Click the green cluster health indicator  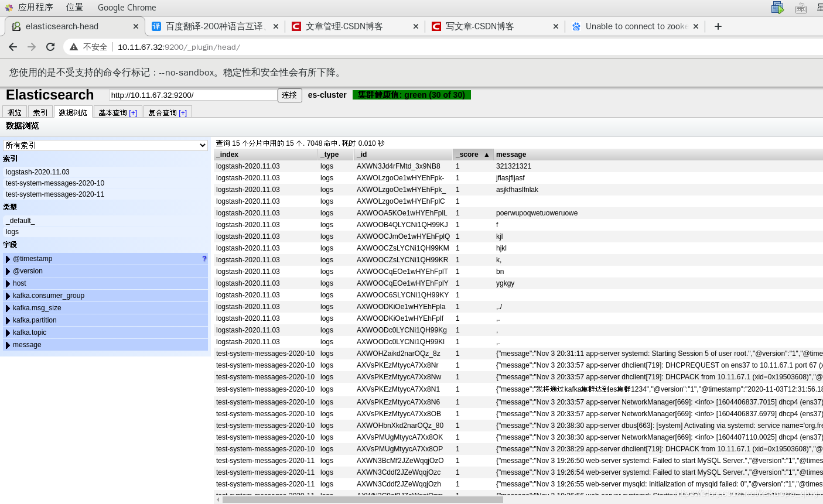[412, 95]
